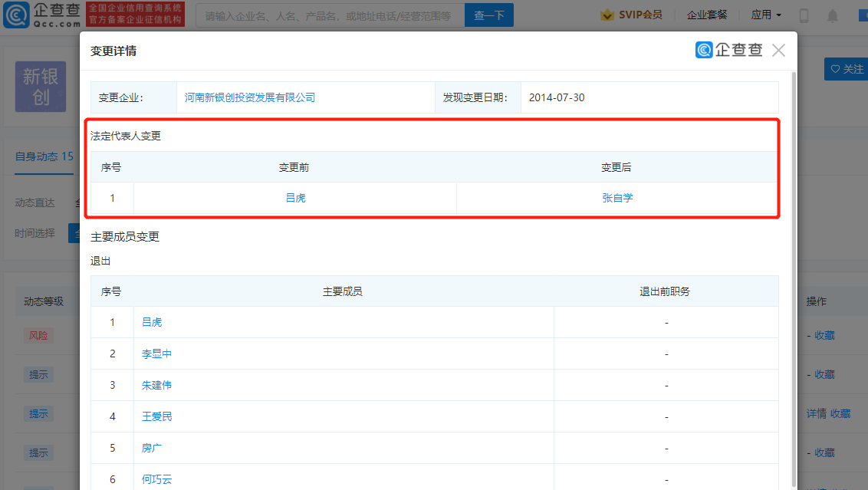
Task: Click the 主要成员变更 section heading
Action: tap(125, 237)
